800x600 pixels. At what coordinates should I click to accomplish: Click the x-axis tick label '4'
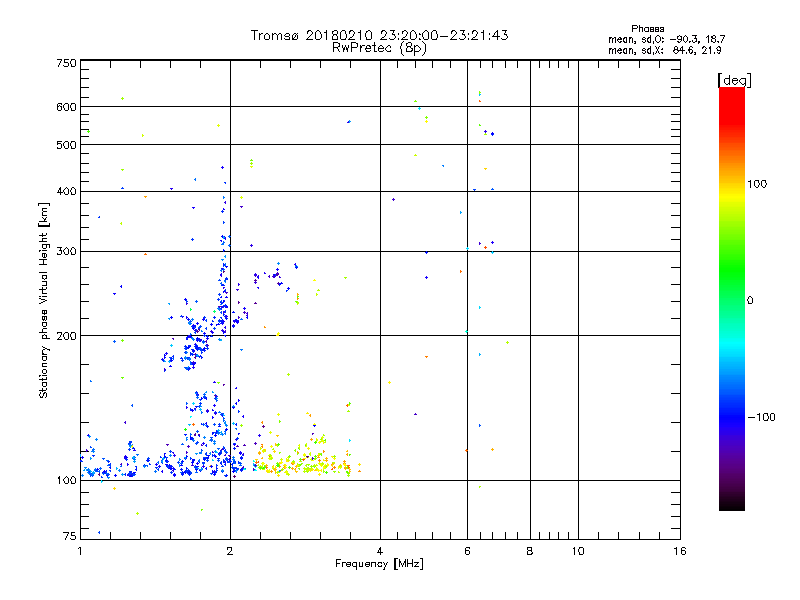point(380,551)
